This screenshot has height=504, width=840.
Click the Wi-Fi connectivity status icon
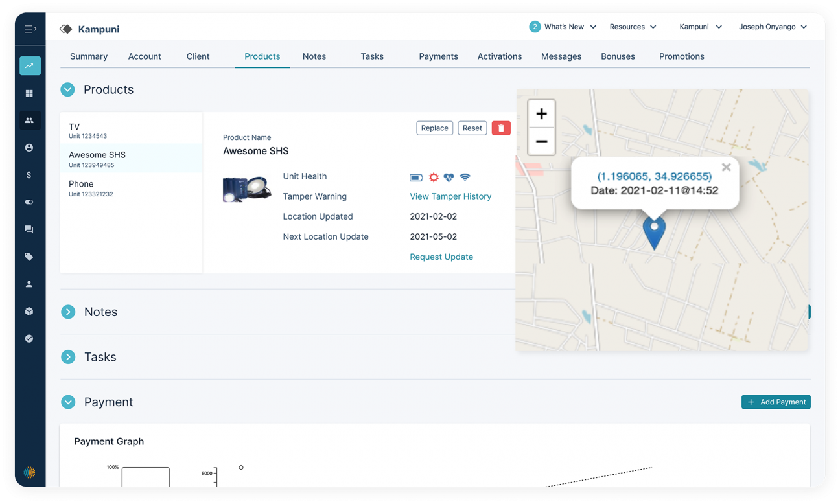tap(465, 177)
